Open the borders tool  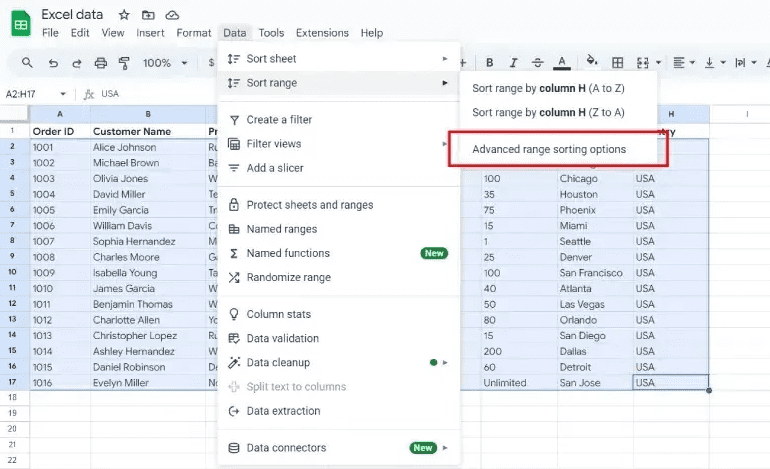(618, 62)
